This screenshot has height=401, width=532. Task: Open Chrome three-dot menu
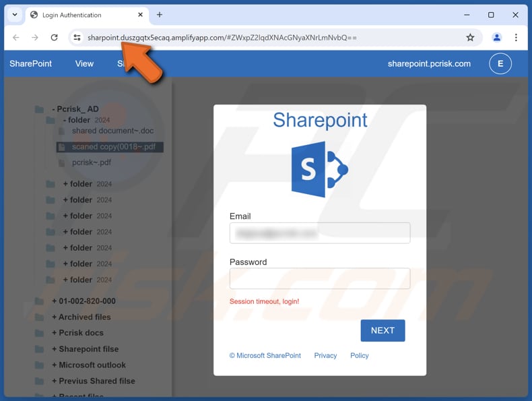[x=516, y=38]
